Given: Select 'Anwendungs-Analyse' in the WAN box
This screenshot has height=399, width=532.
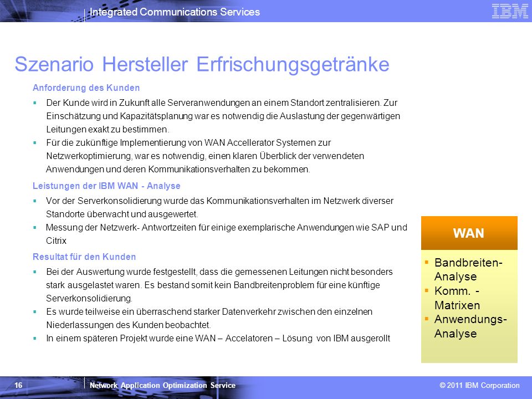Looking at the screenshot, I should 470,326.
